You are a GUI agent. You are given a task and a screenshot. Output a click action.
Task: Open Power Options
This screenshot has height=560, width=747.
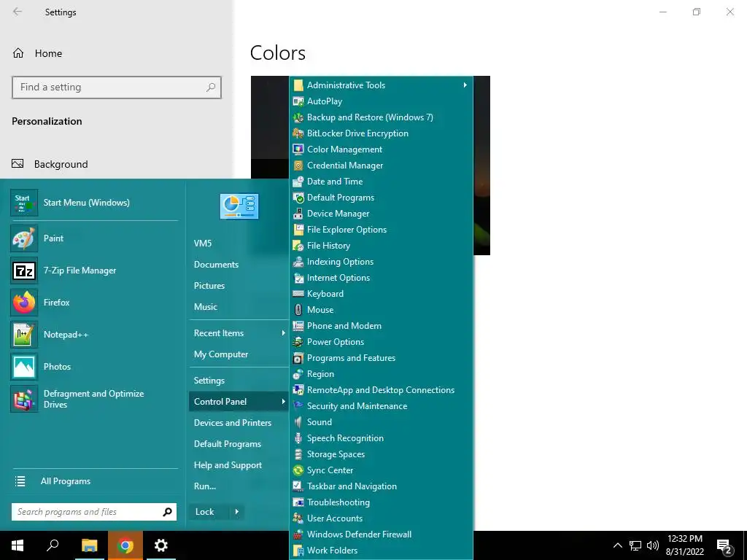tap(381, 342)
